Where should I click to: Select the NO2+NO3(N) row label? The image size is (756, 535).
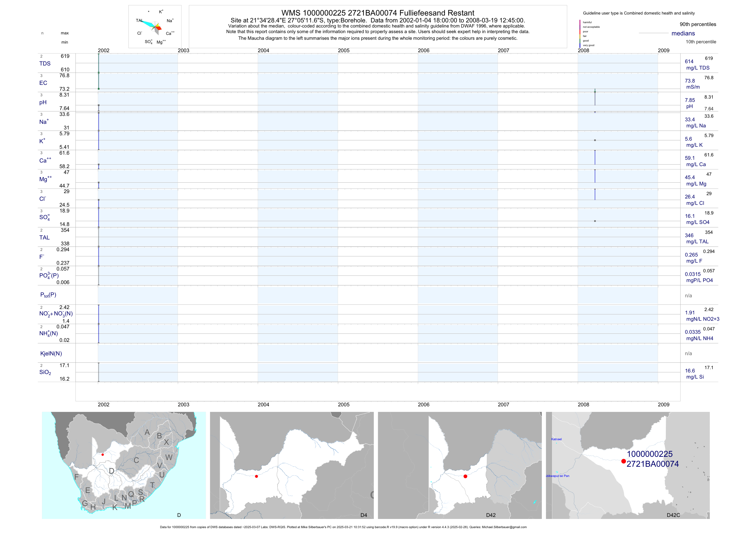[x=56, y=314]
